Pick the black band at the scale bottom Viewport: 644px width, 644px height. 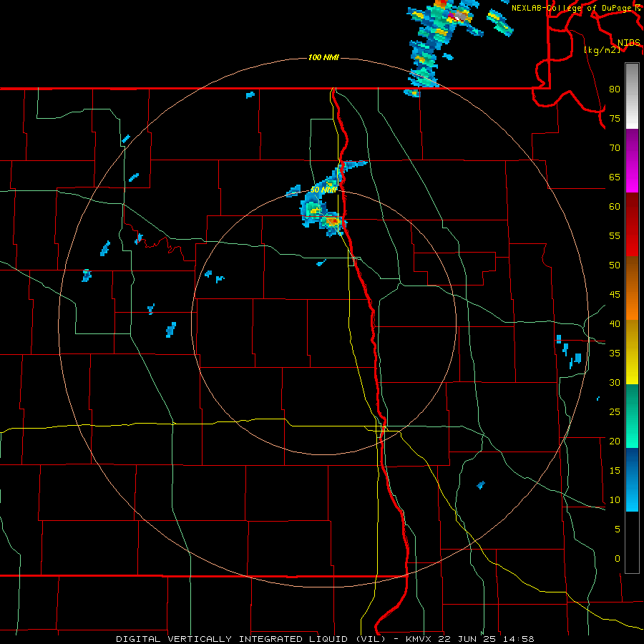point(632,542)
